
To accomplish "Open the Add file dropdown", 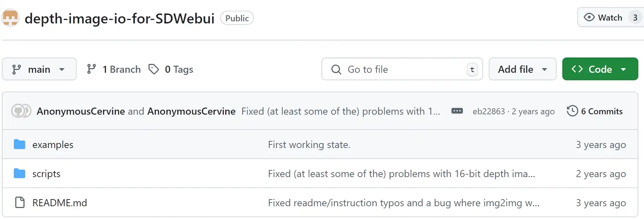I will click(523, 69).
